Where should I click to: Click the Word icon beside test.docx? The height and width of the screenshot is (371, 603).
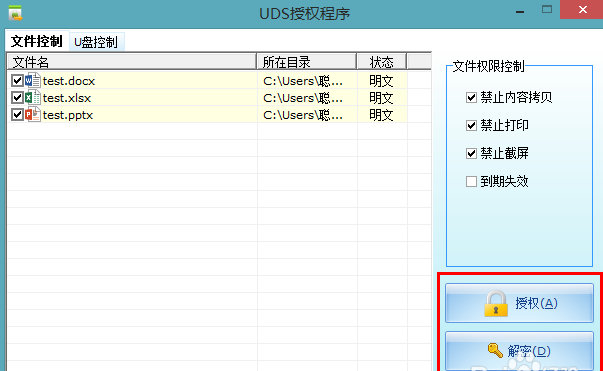[33, 81]
